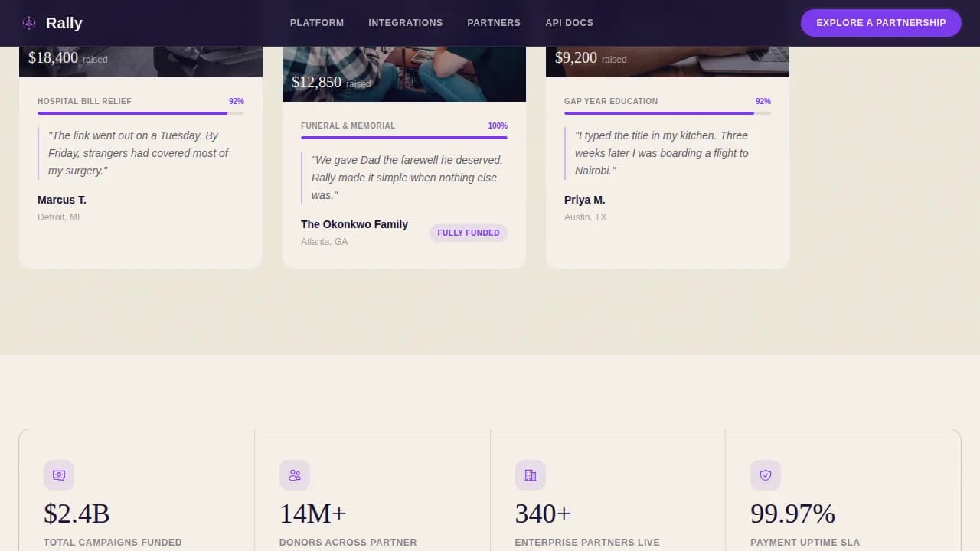Click the name Marcus T.
Image resolution: width=980 pixels, height=551 pixels.
point(62,200)
